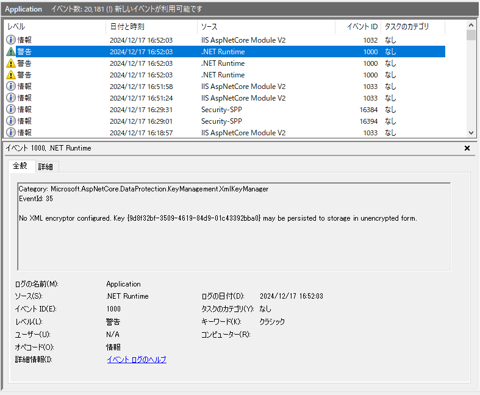Click event ID 16394 in the list

(368, 121)
